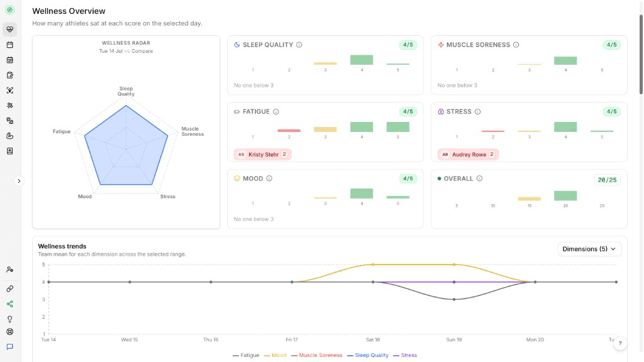Toggle Muscle Soreness series in legend
Image resolution: width=644 pixels, height=362 pixels.
[x=317, y=356]
